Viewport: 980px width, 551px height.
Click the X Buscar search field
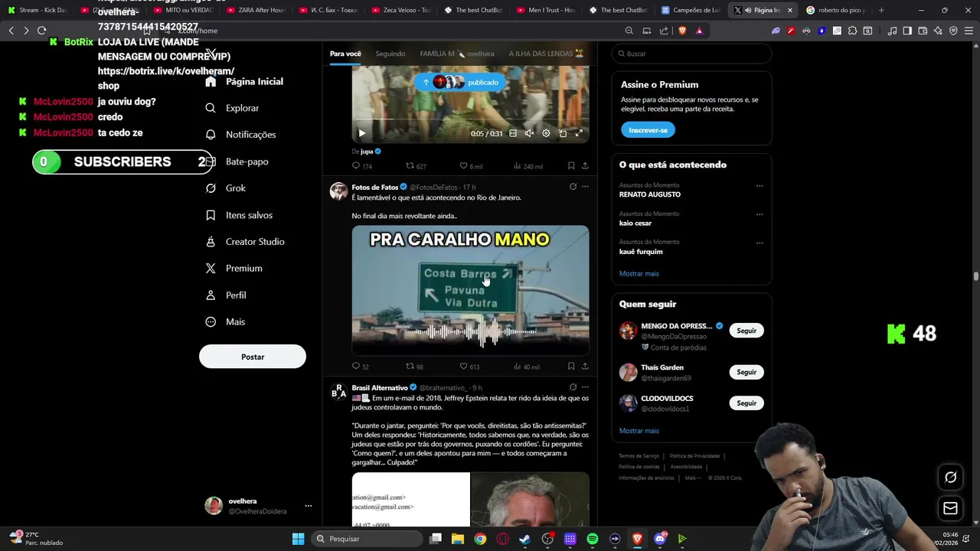coord(692,54)
